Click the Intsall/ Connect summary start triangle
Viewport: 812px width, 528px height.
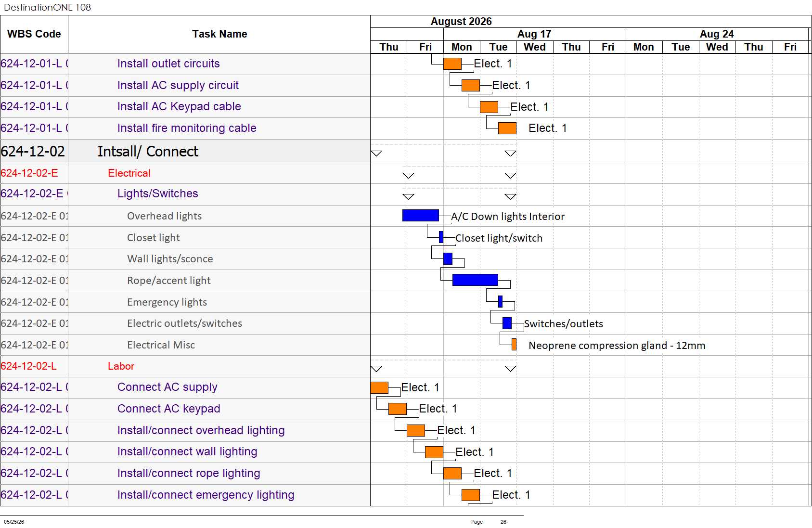tap(376, 154)
